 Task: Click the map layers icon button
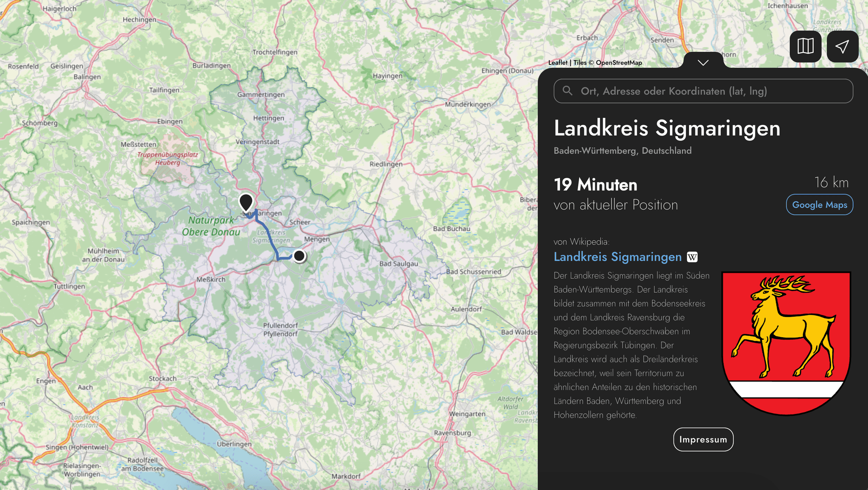[x=805, y=46]
